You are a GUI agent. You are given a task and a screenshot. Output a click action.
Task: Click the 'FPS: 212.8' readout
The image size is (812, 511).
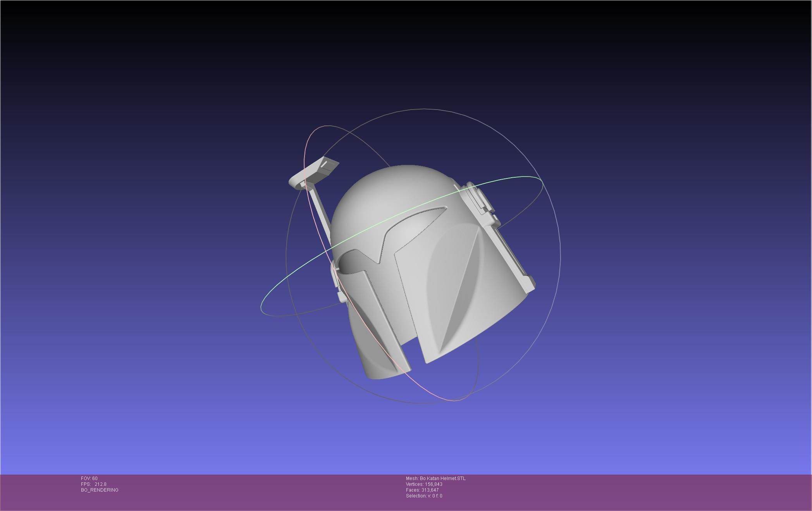(94, 484)
